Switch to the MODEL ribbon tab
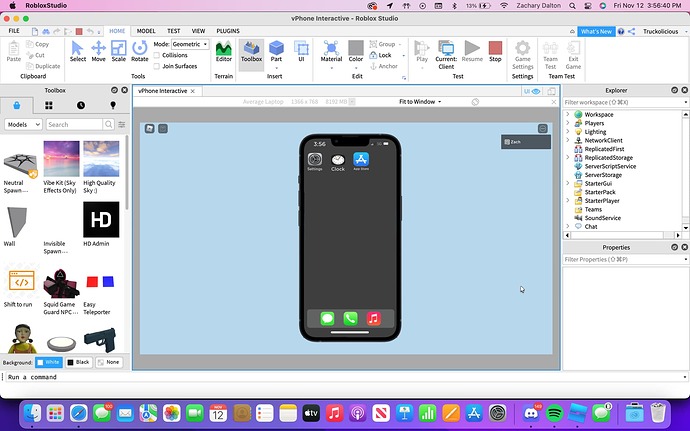 146,31
